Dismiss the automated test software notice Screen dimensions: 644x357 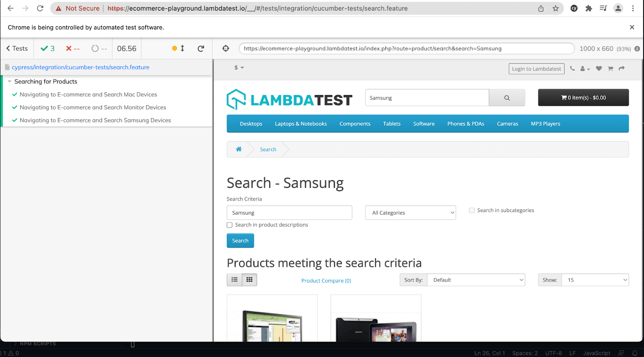click(x=632, y=27)
